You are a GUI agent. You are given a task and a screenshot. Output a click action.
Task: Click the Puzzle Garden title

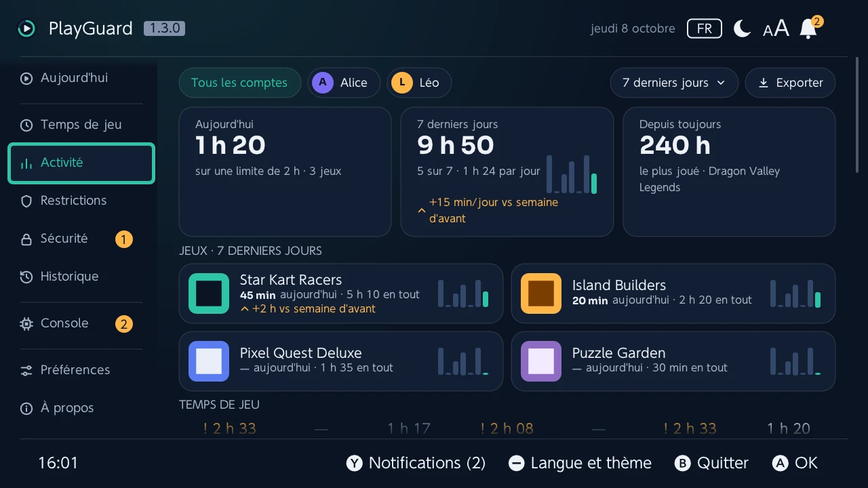pos(618,353)
